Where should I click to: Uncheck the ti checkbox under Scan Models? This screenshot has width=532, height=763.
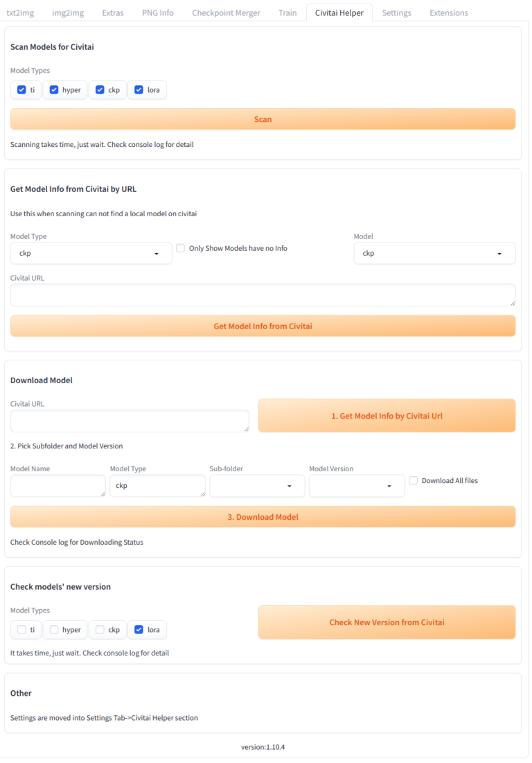point(21,90)
